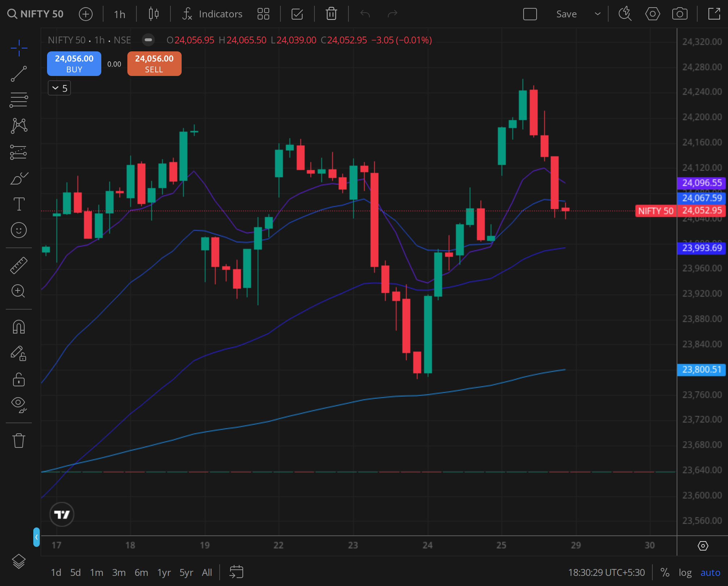The height and width of the screenshot is (586, 728).
Task: Open the emoji icons tool
Action: click(19, 230)
